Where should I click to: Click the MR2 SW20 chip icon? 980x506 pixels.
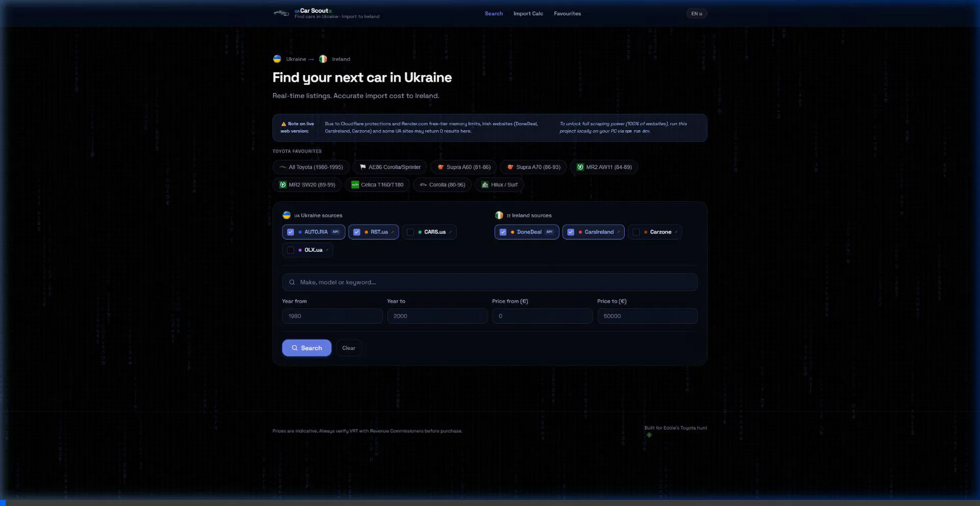point(283,185)
